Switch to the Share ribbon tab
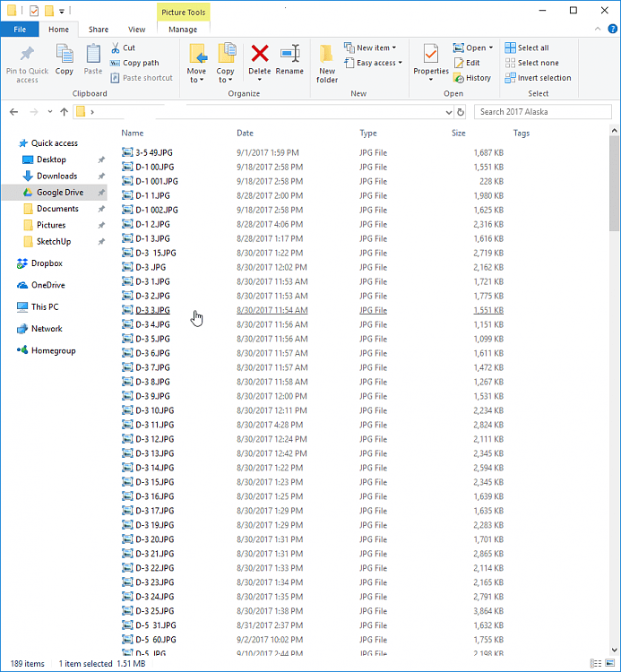Viewport: 621px width, 672px height. 99,30
